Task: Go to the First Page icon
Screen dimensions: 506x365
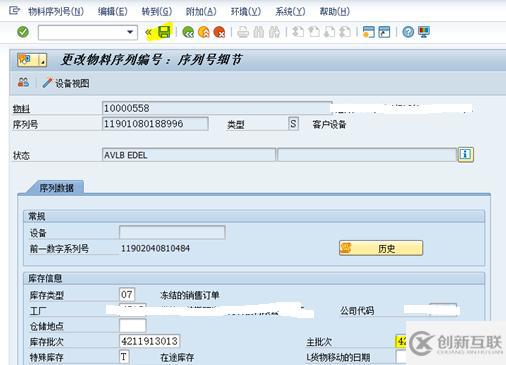Action: [x=298, y=32]
